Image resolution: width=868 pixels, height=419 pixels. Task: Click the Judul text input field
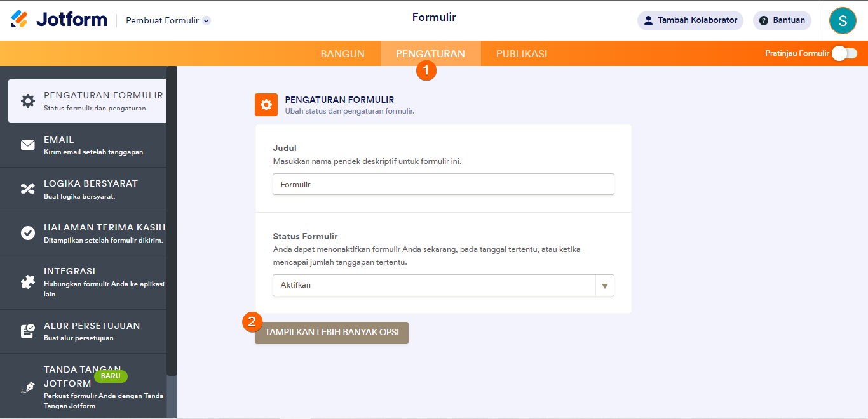tap(443, 184)
